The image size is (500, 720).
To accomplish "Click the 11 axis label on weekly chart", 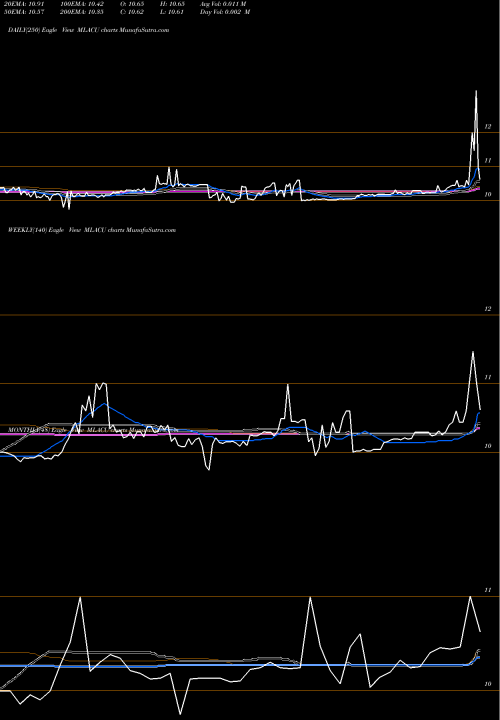I will [x=488, y=377].
